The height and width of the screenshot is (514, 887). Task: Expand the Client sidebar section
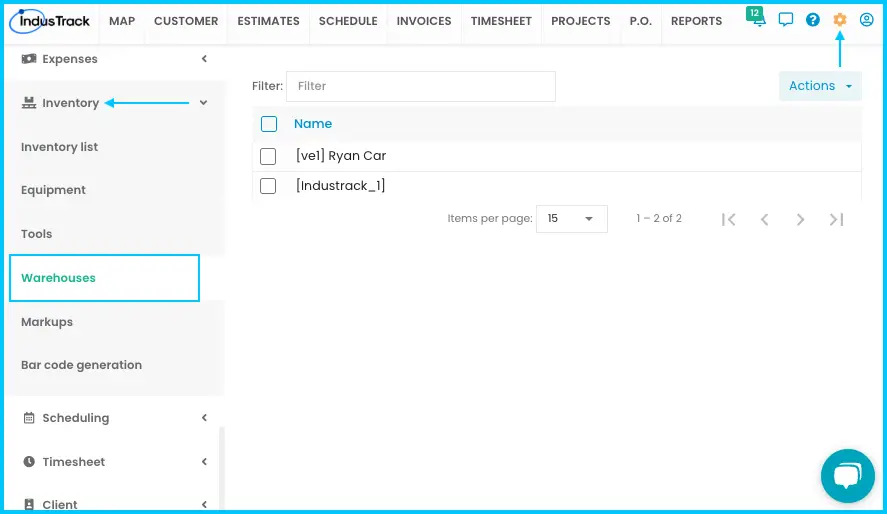(204, 504)
